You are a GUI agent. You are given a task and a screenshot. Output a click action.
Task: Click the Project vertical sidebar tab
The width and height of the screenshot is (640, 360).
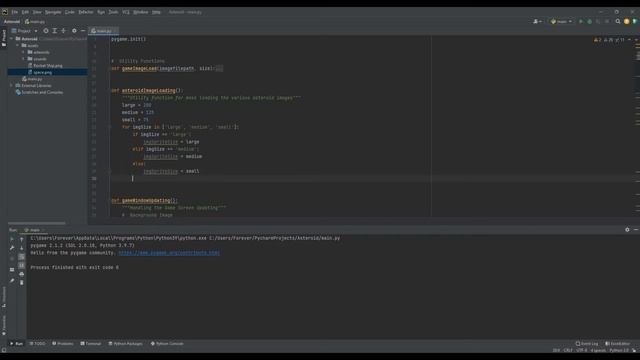tap(4, 38)
